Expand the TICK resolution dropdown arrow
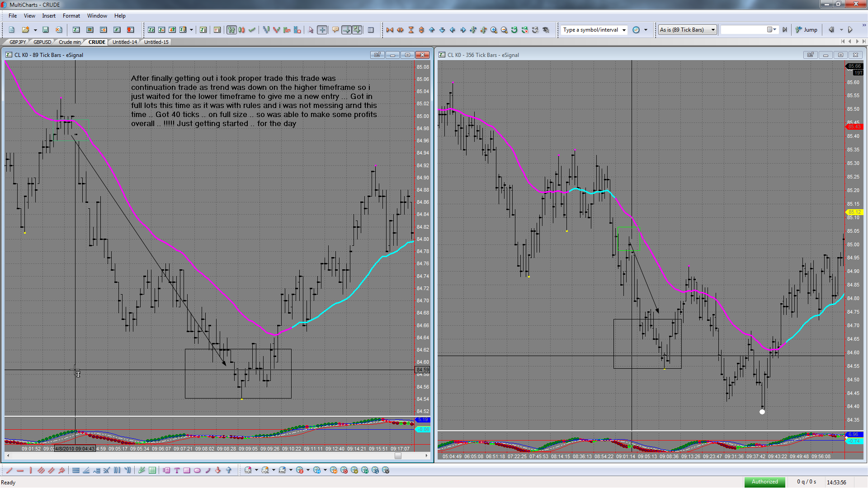The image size is (868, 488). [256, 470]
